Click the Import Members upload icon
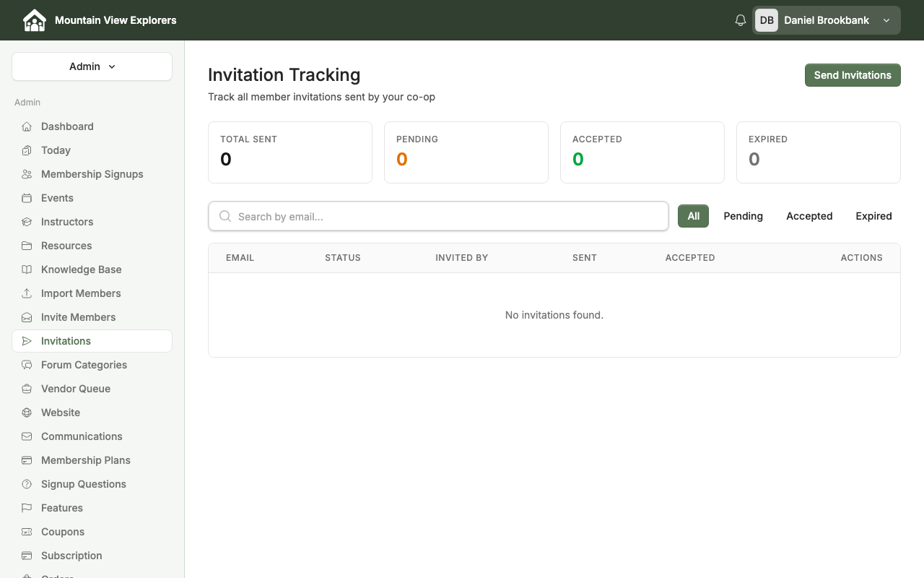924x578 pixels. tap(27, 293)
